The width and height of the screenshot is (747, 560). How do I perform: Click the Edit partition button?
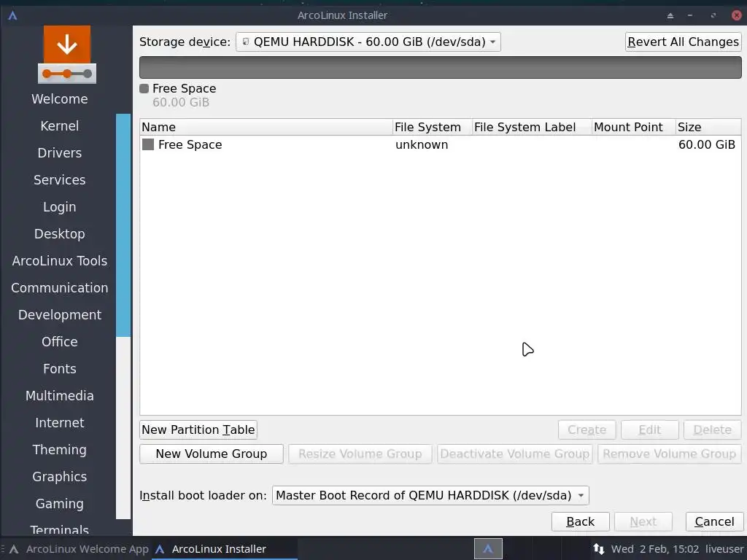coord(649,429)
